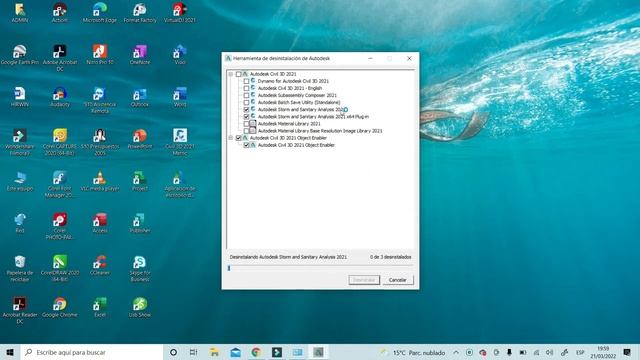The width and height of the screenshot is (640, 360).
Task: Click the 'Escribe aquí para buscar' search box
Action: 92,352
